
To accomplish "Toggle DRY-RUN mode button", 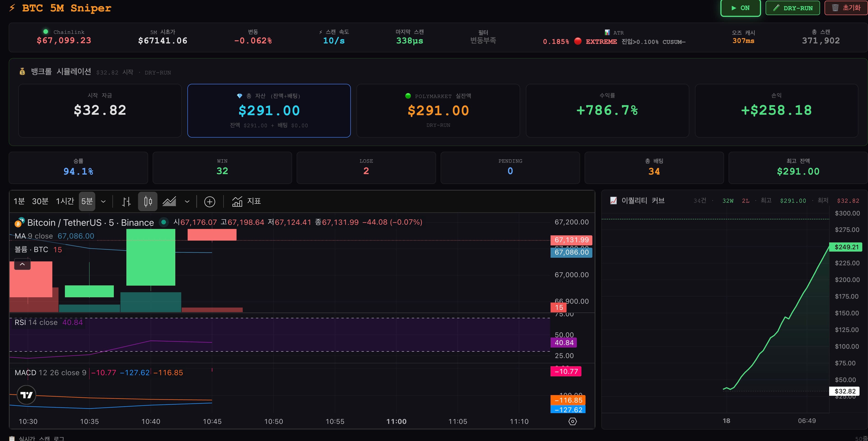I will (x=793, y=8).
